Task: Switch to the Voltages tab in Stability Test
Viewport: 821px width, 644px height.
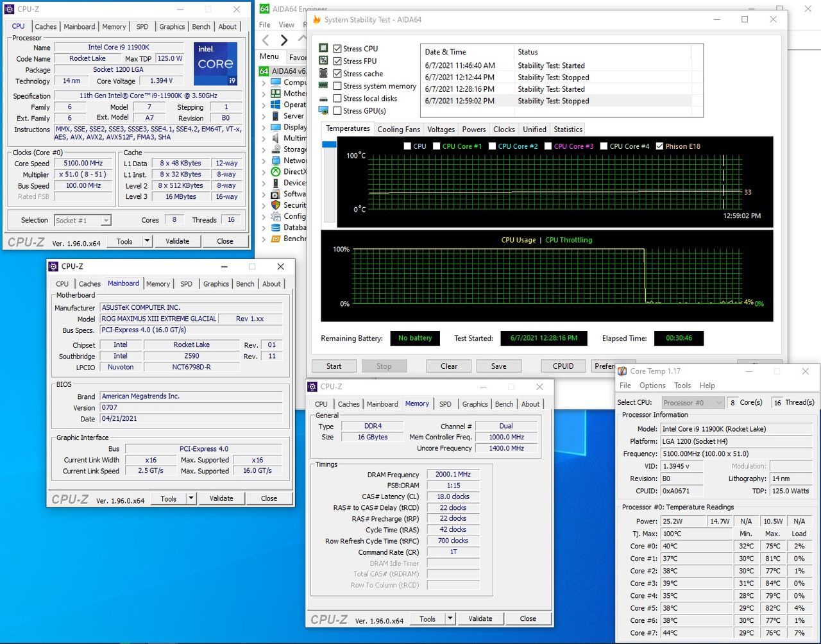Action: click(441, 130)
